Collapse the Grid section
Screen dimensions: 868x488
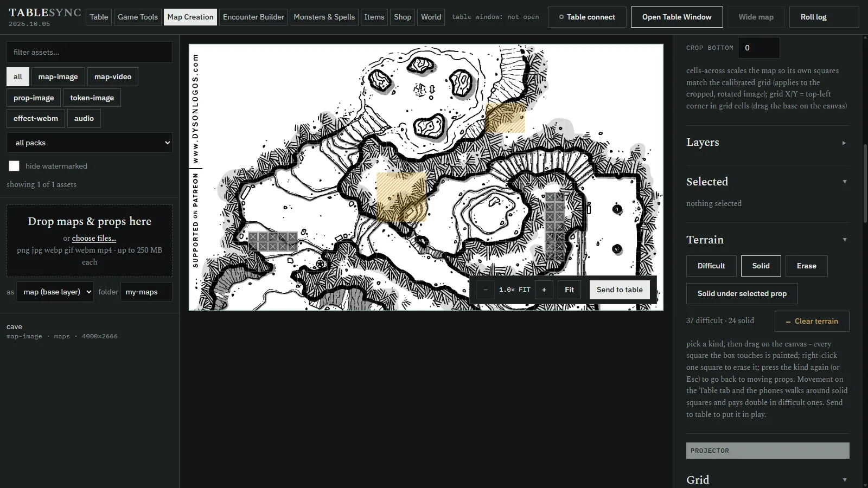(768, 480)
